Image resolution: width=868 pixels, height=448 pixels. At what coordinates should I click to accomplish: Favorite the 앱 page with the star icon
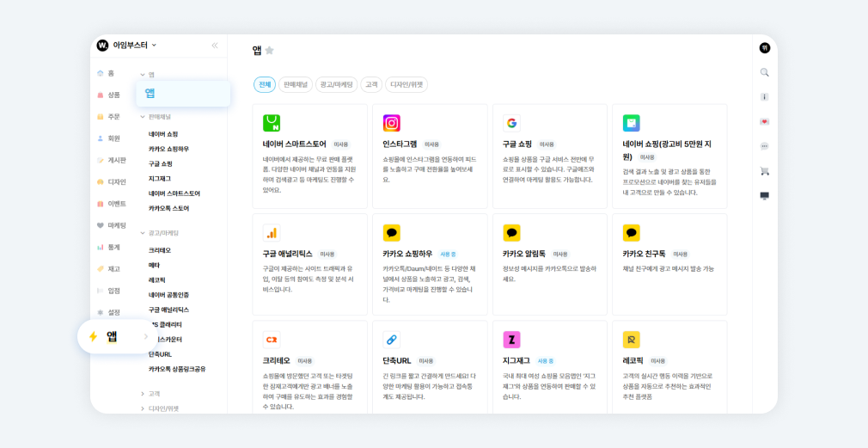[269, 51]
